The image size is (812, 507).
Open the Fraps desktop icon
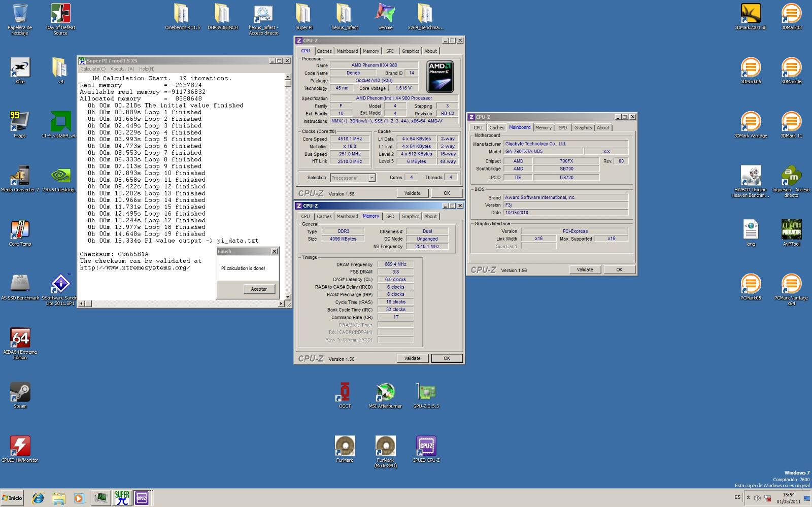pos(20,125)
